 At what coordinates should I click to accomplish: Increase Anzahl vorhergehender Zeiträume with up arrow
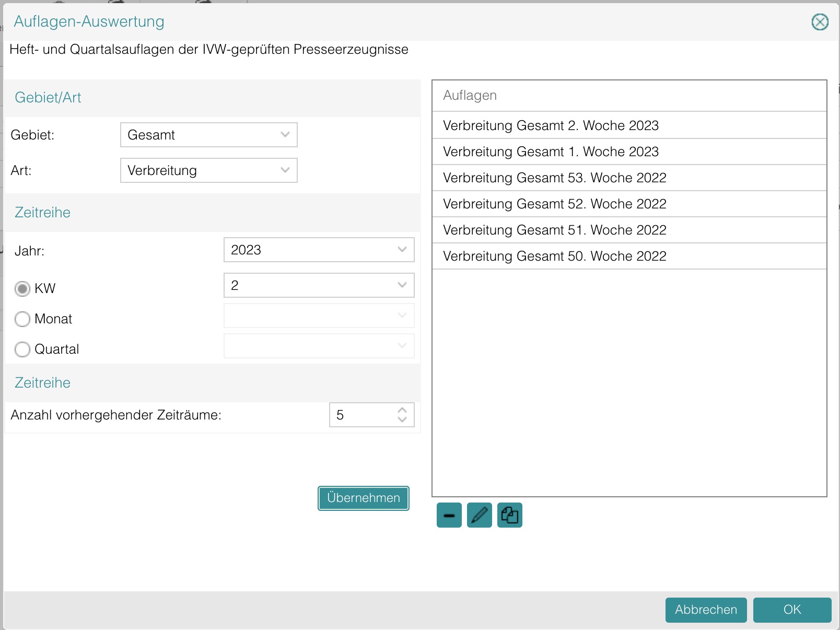click(402, 411)
